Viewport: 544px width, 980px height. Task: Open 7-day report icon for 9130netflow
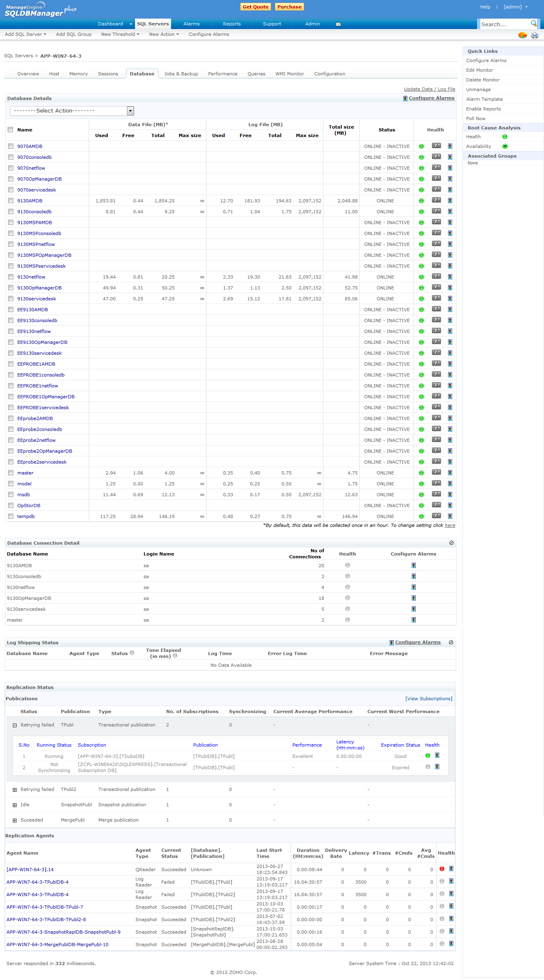tap(436, 277)
